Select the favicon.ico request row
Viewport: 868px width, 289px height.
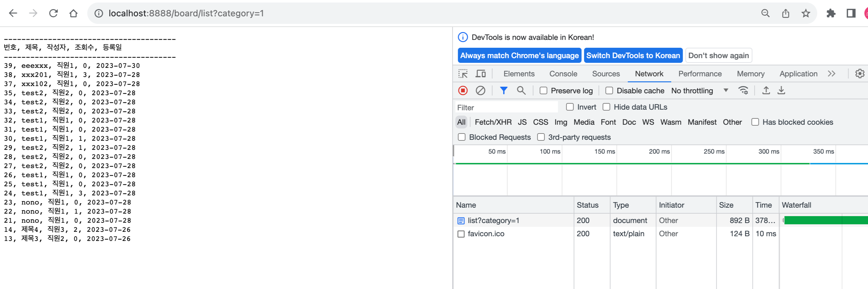tap(660, 234)
